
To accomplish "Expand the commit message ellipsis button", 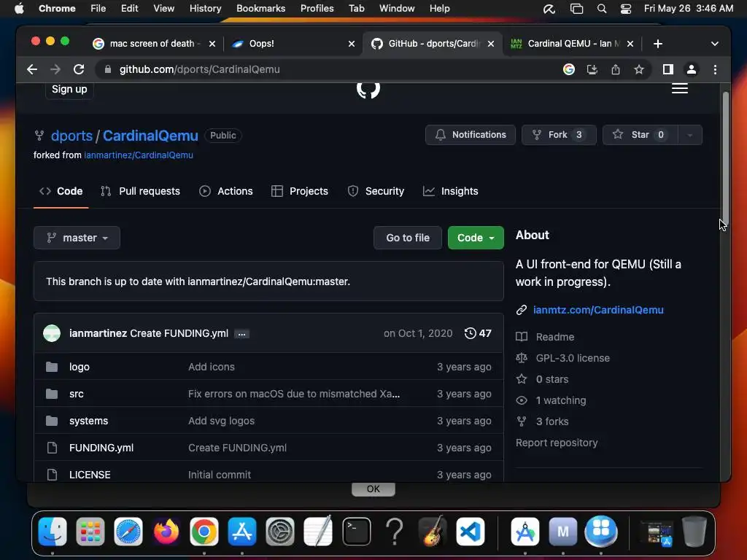I will (241, 334).
